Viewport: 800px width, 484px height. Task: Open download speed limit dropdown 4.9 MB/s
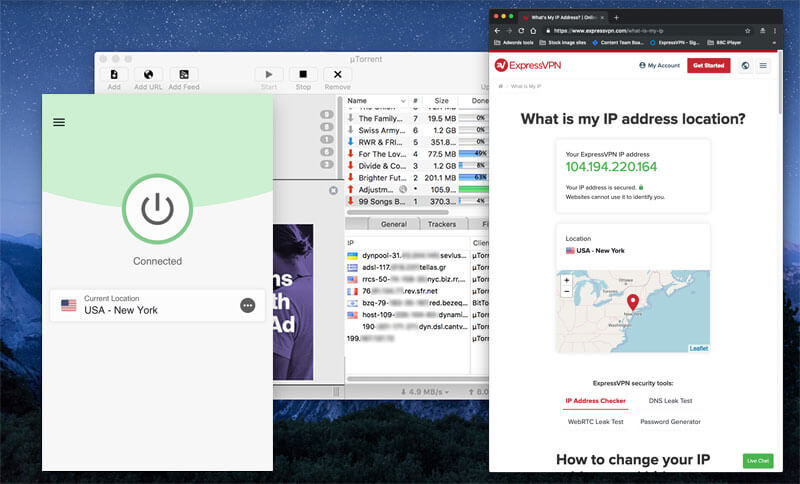pyautogui.click(x=424, y=392)
